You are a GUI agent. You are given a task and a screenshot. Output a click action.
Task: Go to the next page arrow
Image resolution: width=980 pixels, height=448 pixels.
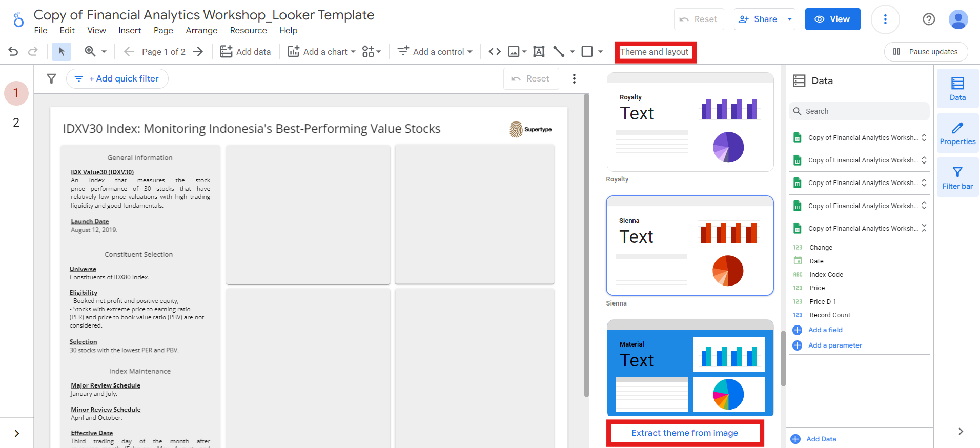pos(198,52)
